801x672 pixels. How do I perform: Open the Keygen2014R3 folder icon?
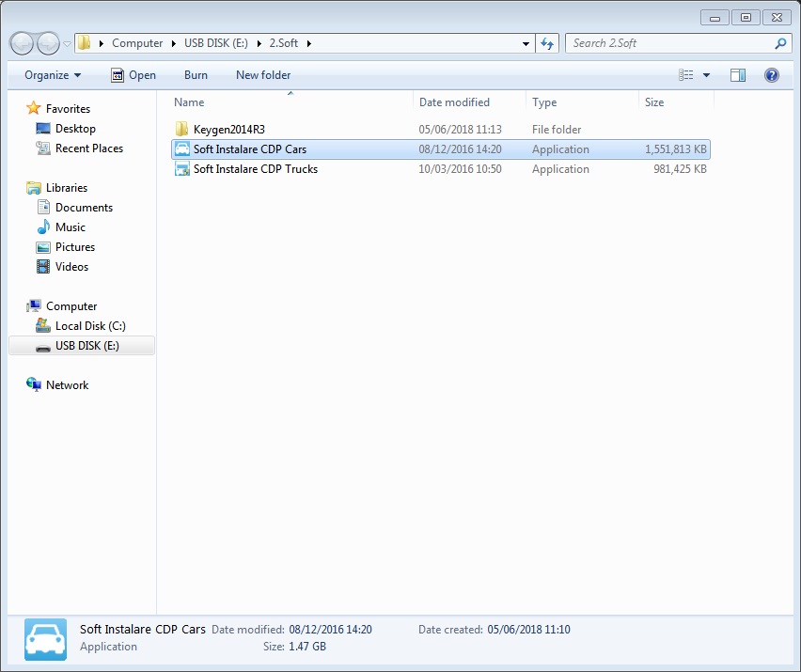[181, 129]
